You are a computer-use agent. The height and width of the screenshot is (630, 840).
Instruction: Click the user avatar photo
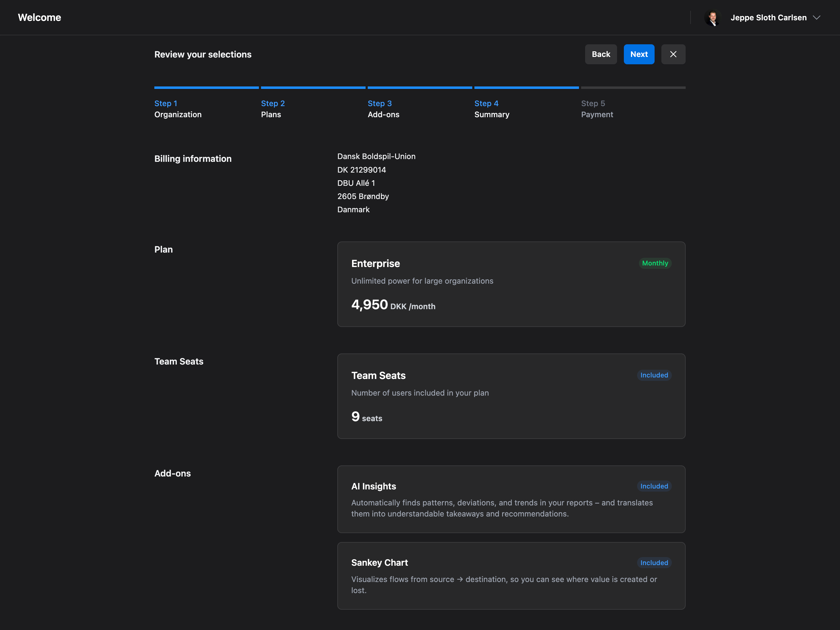click(712, 18)
